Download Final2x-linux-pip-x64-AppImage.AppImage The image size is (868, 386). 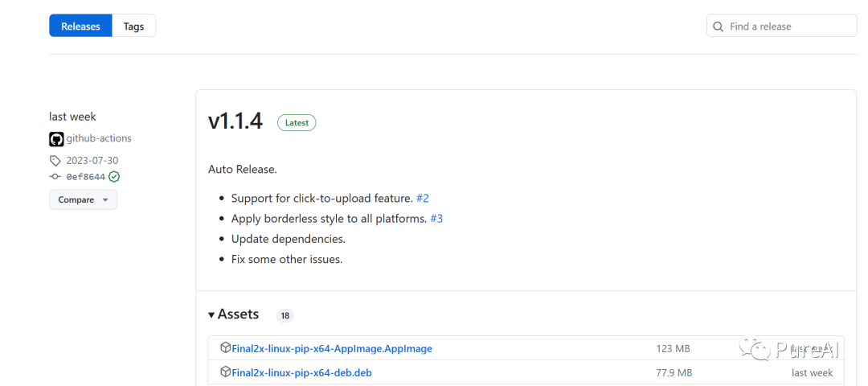click(332, 349)
